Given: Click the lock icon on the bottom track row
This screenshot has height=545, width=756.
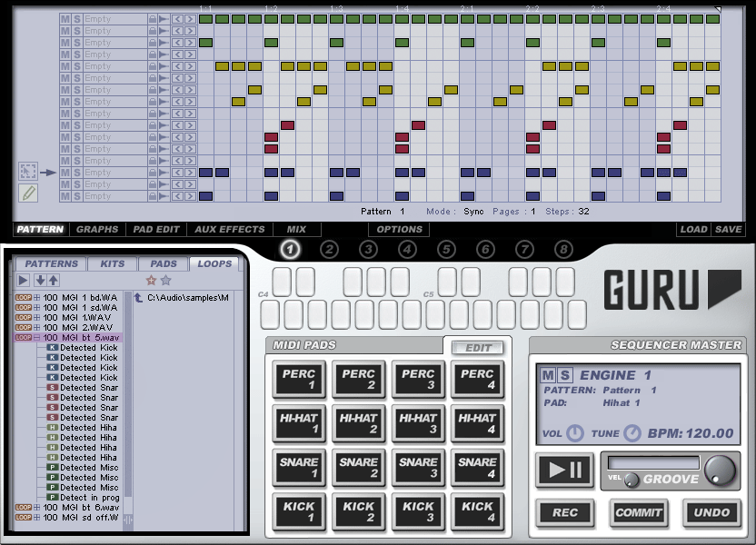Looking at the screenshot, I should coord(153,196).
